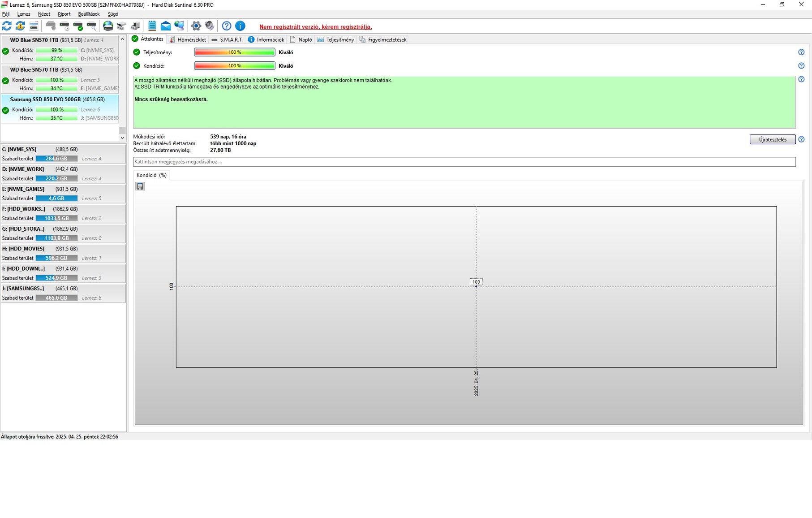Switch to the S.M.A.R.T. tab
This screenshot has width=812, height=518.
pos(227,40)
